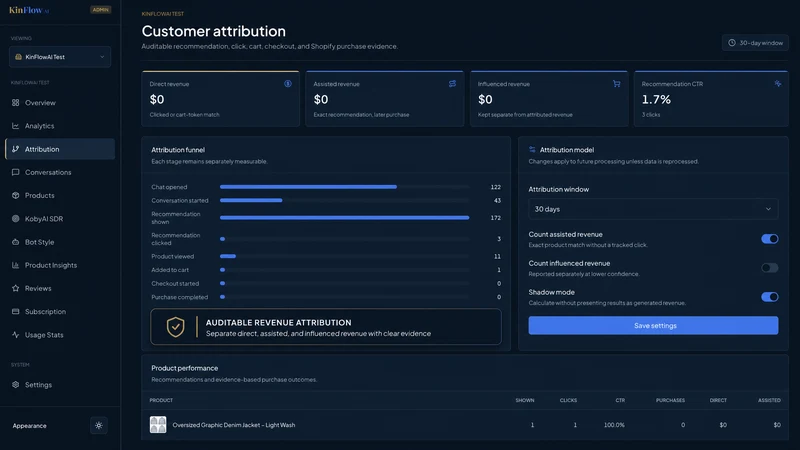Click the Subscription card icon in sidebar

15,311
